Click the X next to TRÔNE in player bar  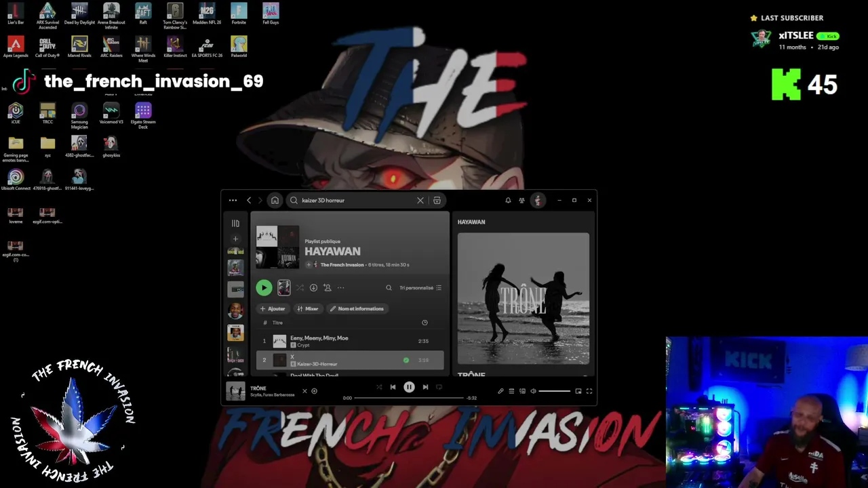(304, 391)
